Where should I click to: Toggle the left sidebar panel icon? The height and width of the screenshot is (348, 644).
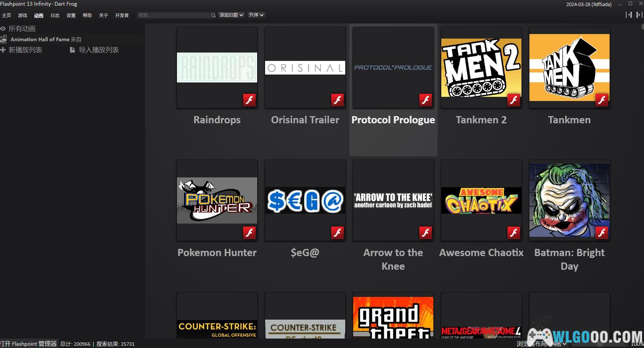628,15
